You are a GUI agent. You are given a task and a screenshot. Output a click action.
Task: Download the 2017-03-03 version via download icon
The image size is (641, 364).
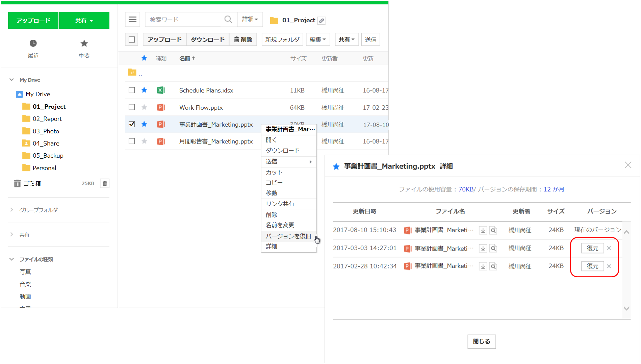pos(483,249)
